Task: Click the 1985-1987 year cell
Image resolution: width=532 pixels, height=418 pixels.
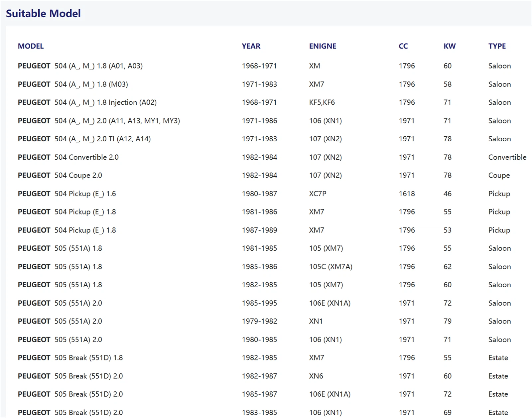Action: tap(259, 394)
